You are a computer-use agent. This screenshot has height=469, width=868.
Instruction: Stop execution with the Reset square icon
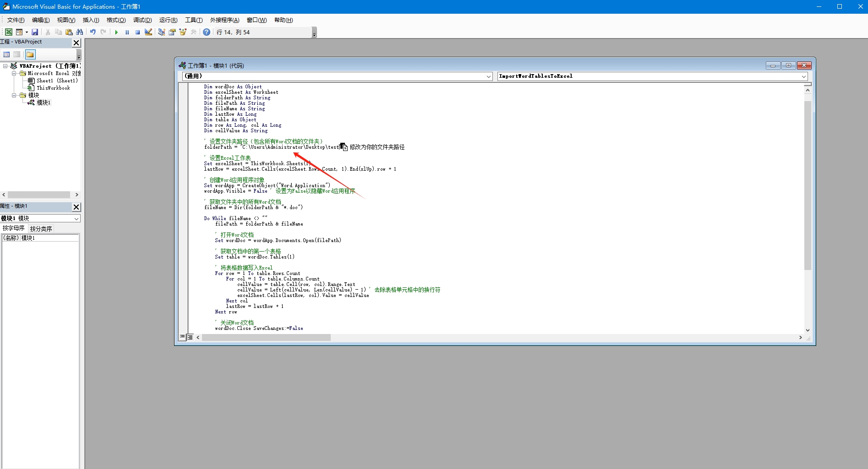point(137,32)
